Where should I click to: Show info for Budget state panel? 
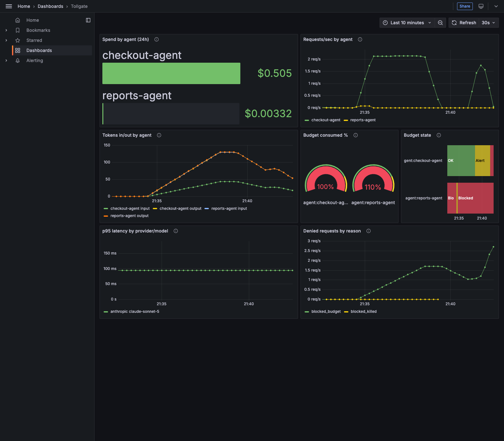439,135
